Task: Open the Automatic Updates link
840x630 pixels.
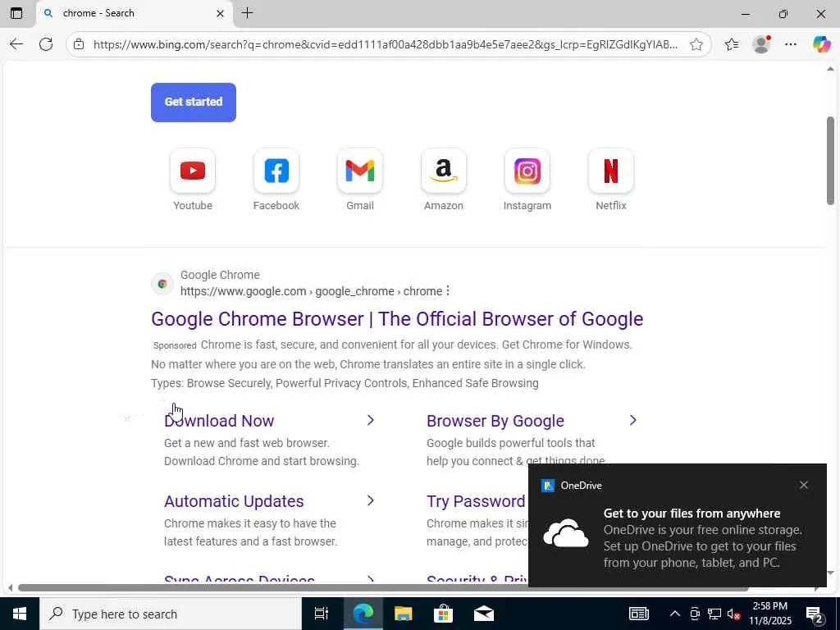Action: click(234, 501)
